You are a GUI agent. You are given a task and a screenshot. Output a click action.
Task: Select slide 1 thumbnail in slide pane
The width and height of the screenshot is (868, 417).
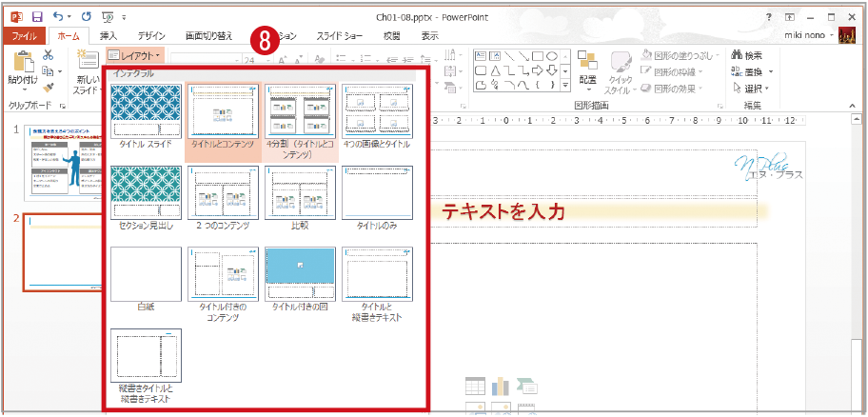[x=64, y=163]
